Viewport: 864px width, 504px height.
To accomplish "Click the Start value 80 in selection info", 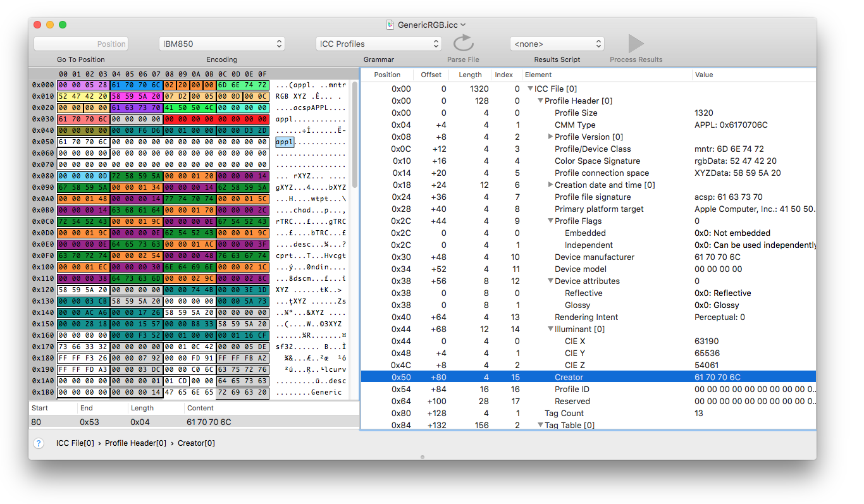I will pos(36,422).
